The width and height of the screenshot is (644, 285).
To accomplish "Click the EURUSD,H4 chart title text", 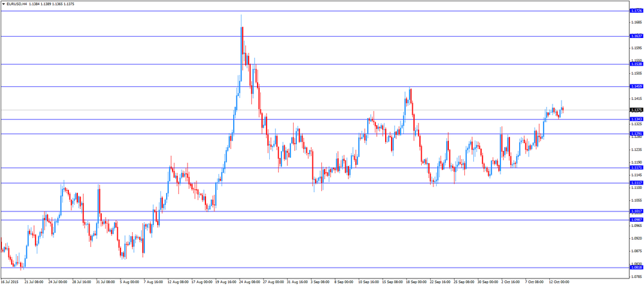I will (17, 4).
